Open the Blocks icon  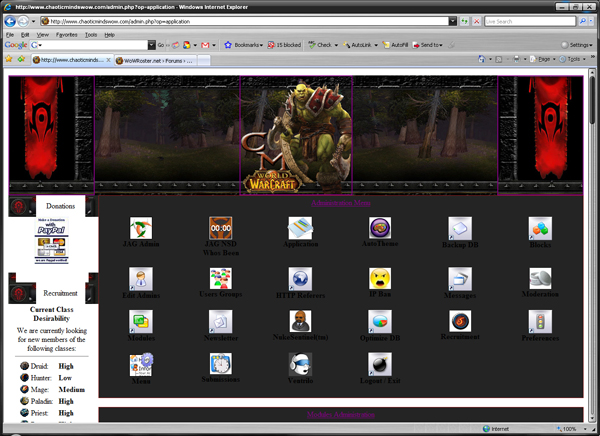tap(540, 229)
